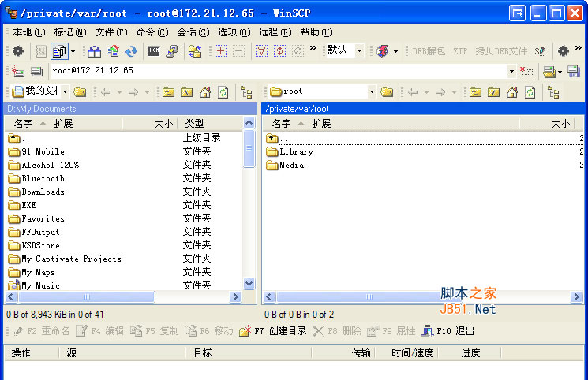The width and height of the screenshot is (588, 380).
Task: Go to remote home directory icon
Action: point(512,91)
